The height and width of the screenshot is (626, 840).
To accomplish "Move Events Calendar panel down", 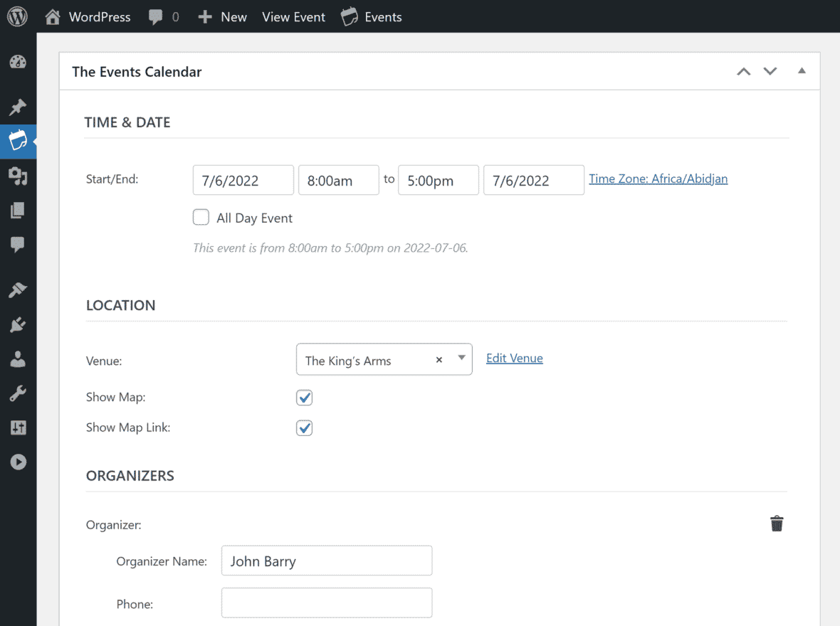I will point(770,71).
